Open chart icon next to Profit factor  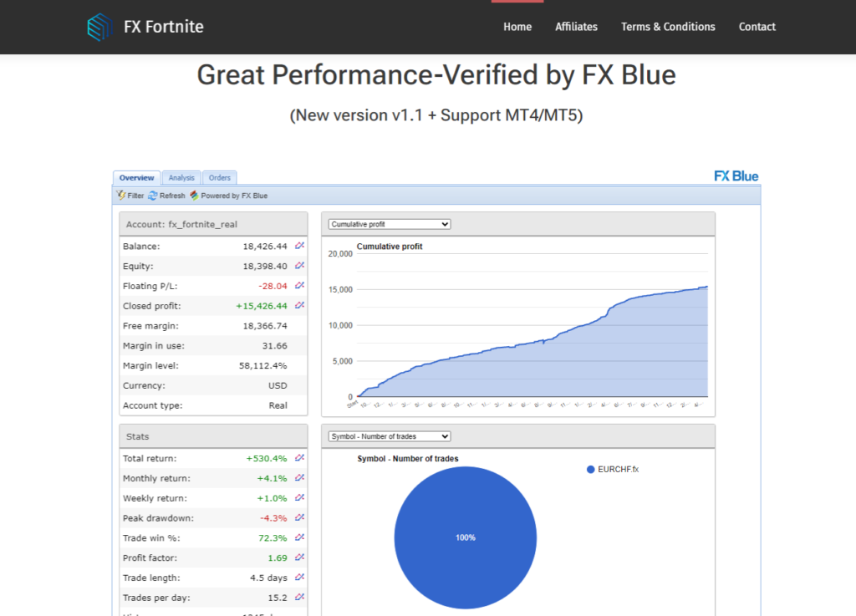click(300, 557)
